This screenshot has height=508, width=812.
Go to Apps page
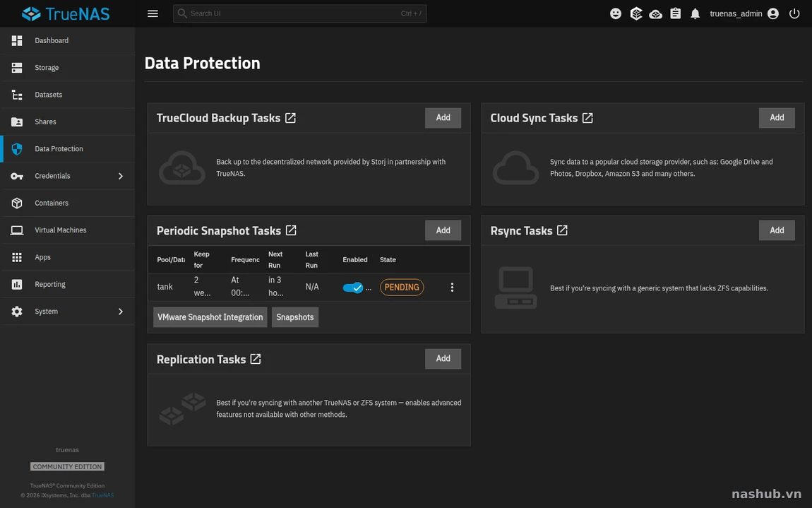tap(67, 257)
